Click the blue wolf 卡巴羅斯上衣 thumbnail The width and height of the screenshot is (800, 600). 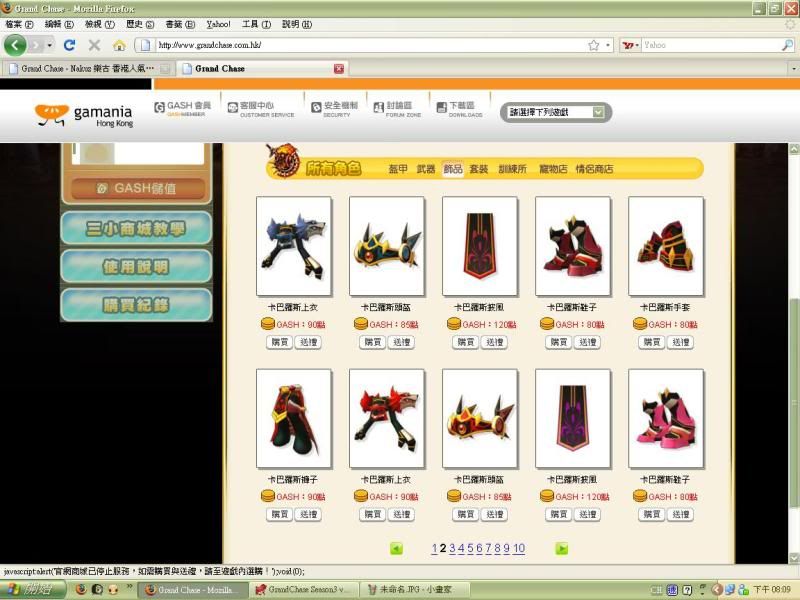[x=293, y=246]
